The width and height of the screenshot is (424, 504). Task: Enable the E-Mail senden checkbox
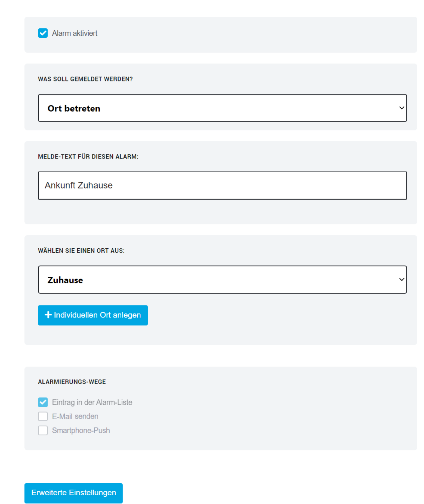pos(43,416)
